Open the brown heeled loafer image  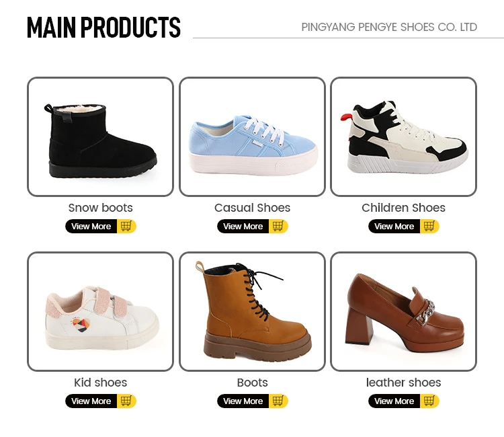(x=403, y=312)
